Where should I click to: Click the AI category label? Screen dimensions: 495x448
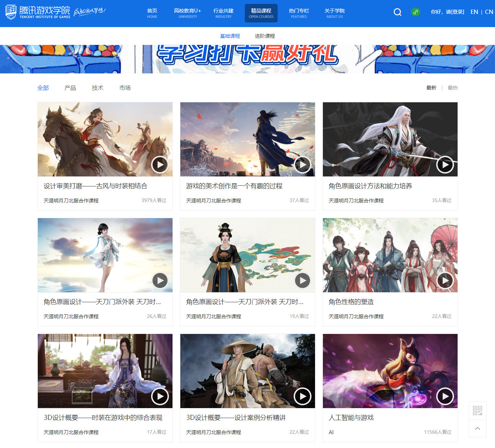tap(331, 432)
